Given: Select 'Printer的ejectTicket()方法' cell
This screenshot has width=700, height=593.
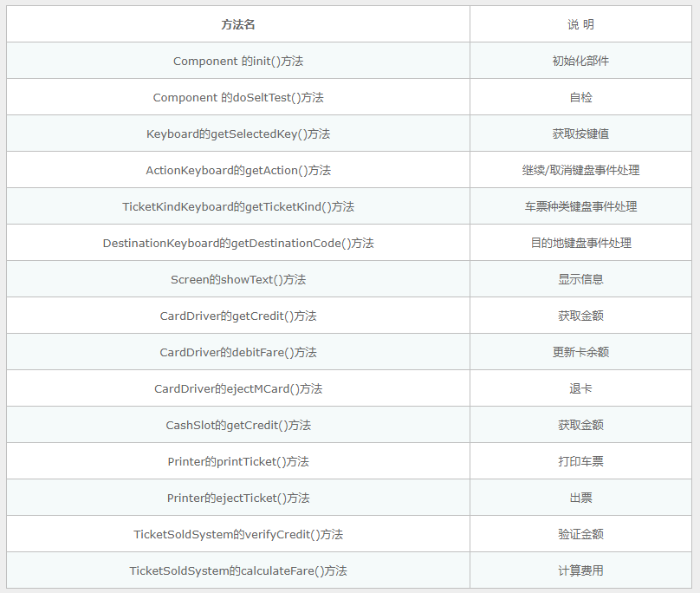Looking at the screenshot, I should pos(238,498).
